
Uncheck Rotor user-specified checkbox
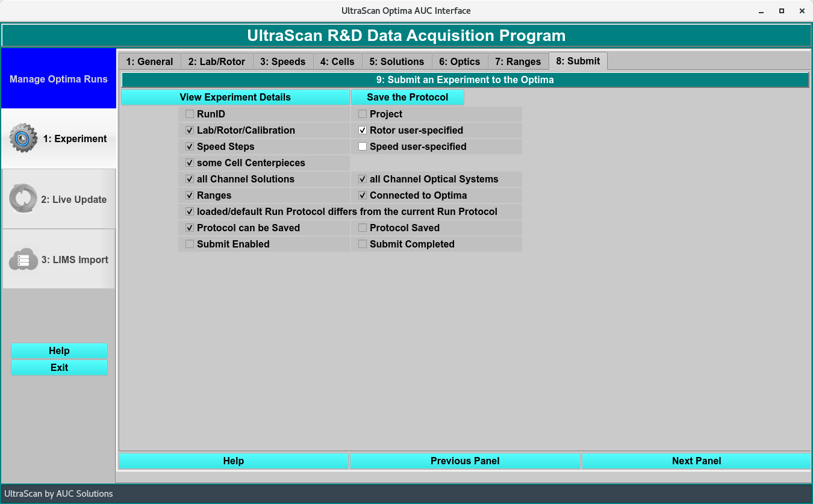pyautogui.click(x=363, y=130)
